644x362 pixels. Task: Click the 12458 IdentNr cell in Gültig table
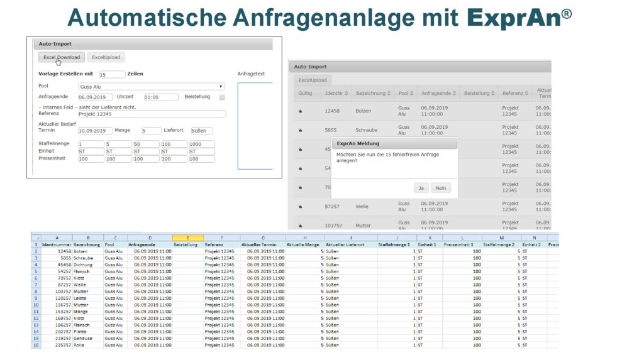pyautogui.click(x=332, y=111)
